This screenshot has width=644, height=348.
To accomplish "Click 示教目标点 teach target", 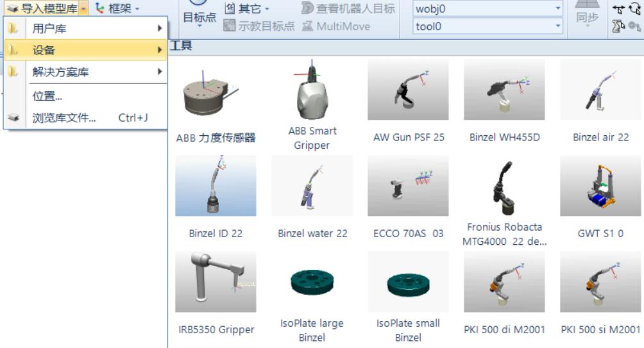I will pyautogui.click(x=259, y=26).
